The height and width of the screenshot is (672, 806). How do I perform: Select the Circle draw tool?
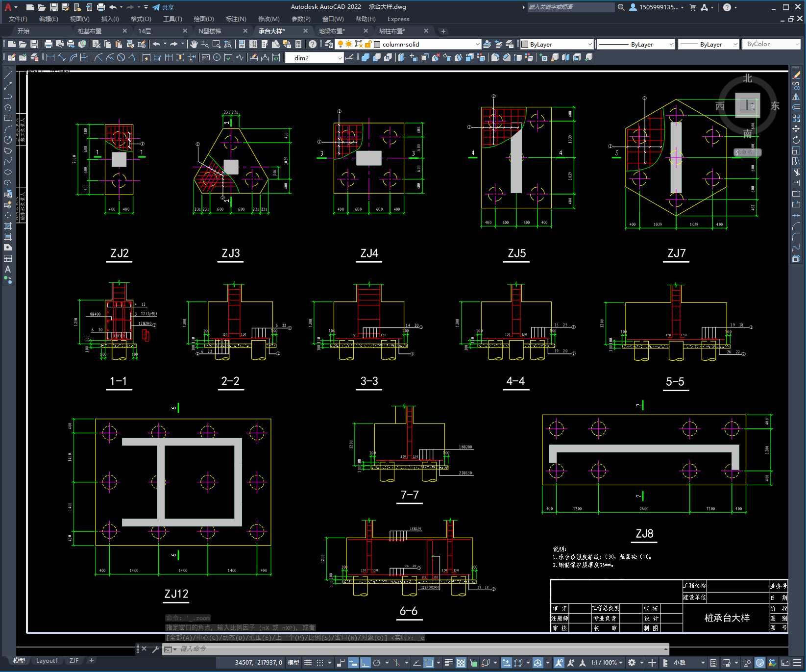[x=8, y=140]
